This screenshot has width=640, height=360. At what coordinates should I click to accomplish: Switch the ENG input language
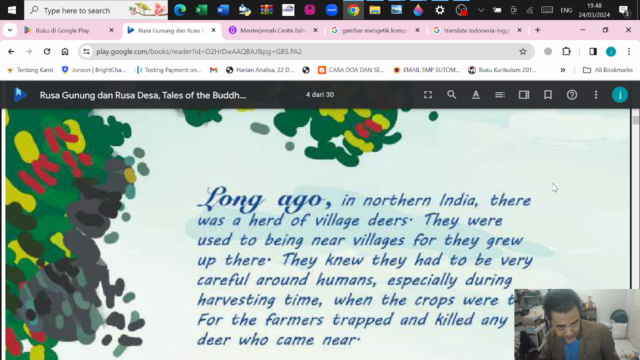[x=566, y=10]
